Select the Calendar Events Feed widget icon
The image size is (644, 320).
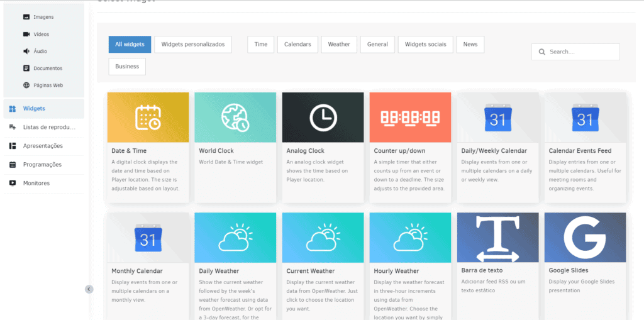tap(586, 117)
